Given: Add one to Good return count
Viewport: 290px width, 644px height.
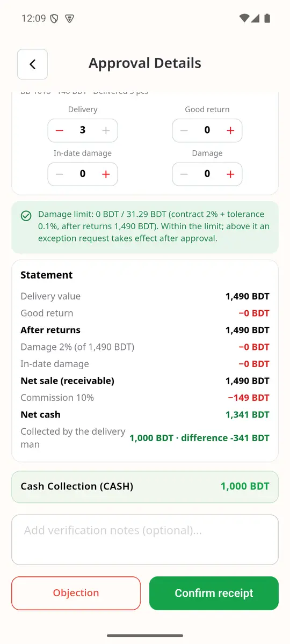Looking at the screenshot, I should coord(230,130).
